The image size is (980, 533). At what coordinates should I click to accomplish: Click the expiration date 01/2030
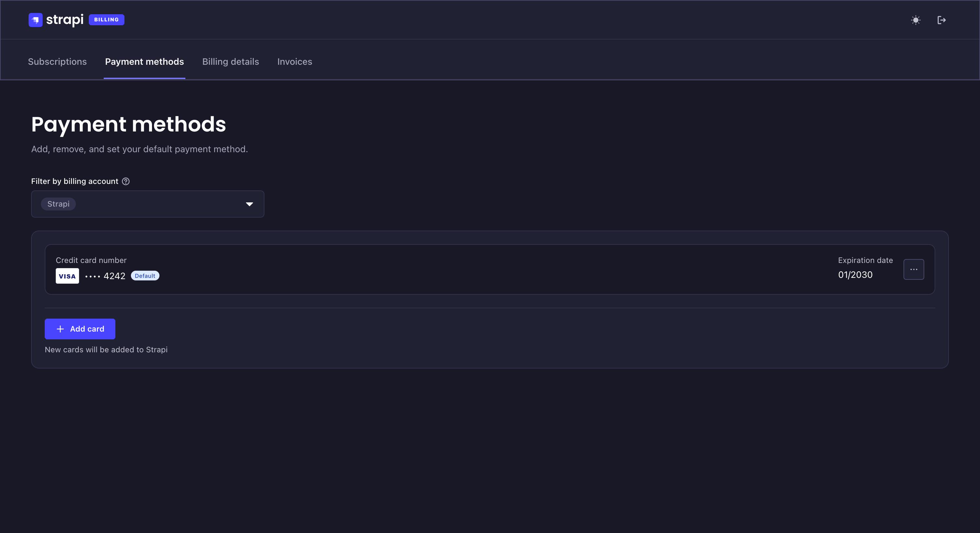click(x=855, y=275)
